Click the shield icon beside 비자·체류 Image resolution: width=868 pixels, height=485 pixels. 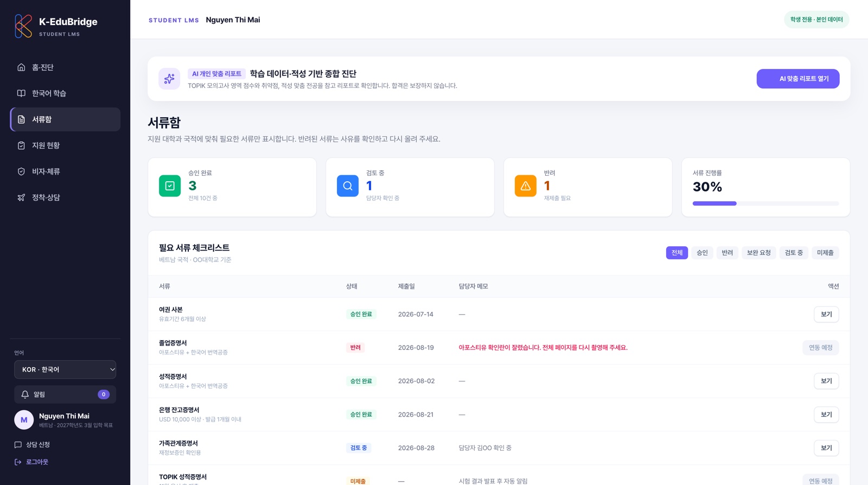point(21,171)
